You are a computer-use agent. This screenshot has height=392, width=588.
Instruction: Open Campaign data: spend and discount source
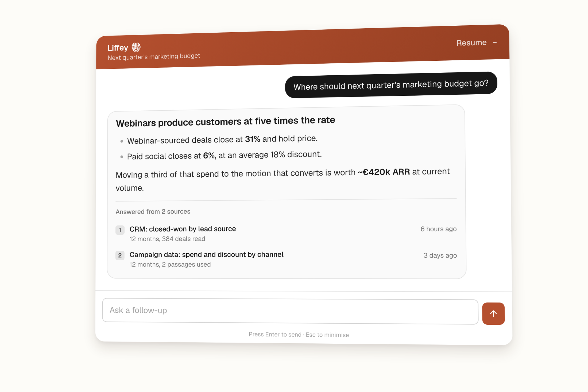(206, 255)
